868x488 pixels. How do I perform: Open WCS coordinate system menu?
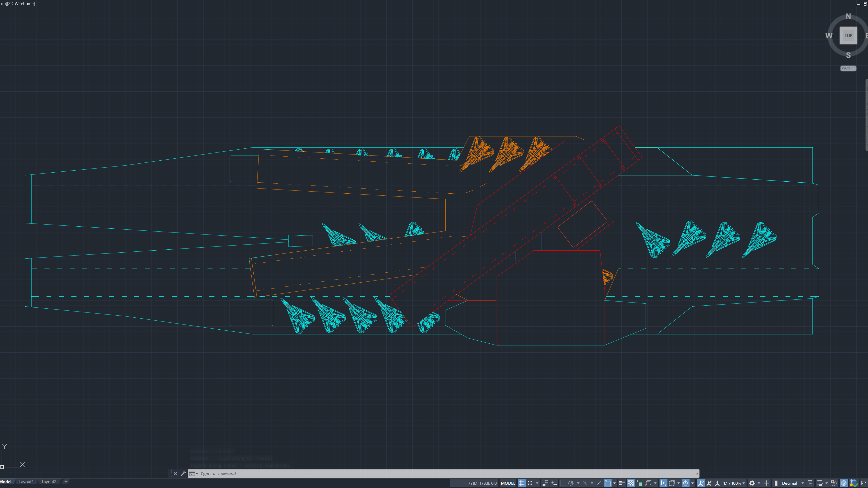point(848,68)
